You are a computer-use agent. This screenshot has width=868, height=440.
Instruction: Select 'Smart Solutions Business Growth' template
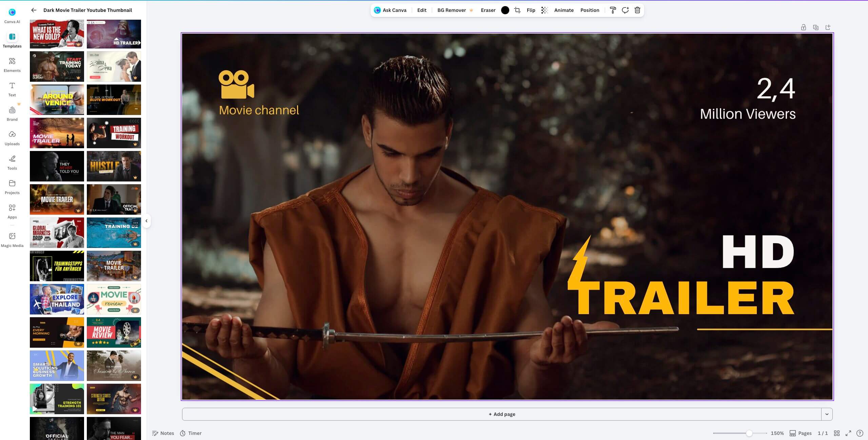pos(57,366)
